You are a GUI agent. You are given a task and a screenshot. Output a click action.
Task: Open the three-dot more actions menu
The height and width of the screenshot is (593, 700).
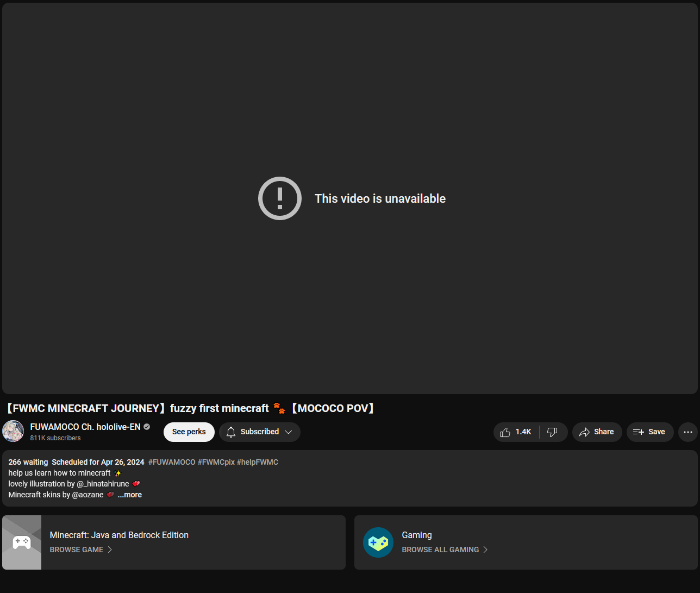(688, 432)
